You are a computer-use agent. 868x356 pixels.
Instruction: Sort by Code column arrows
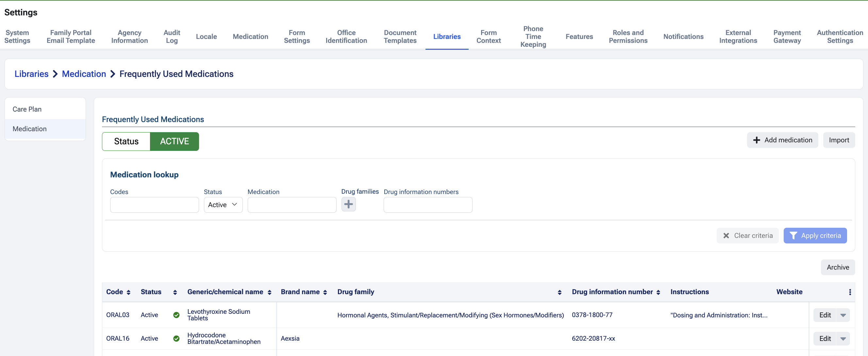(128, 292)
